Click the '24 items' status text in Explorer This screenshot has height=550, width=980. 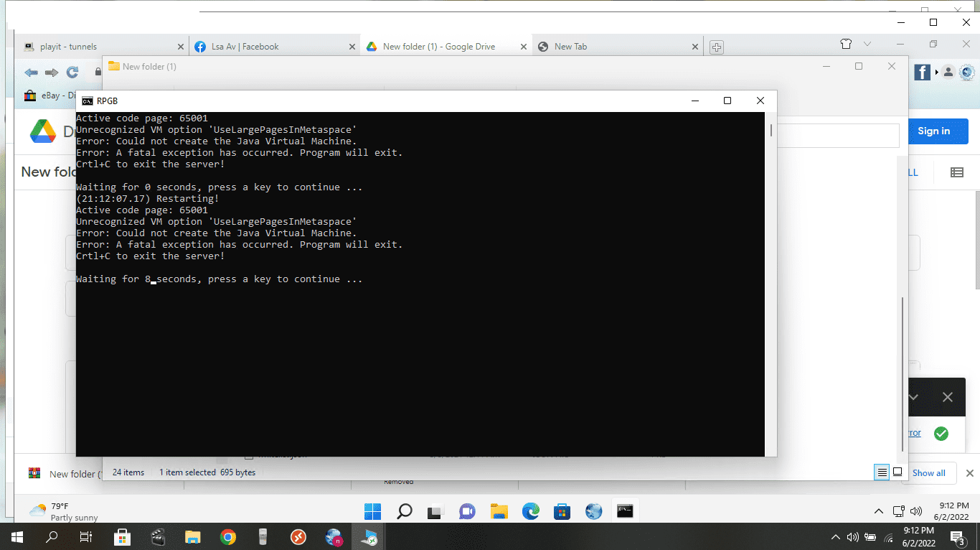click(x=128, y=472)
